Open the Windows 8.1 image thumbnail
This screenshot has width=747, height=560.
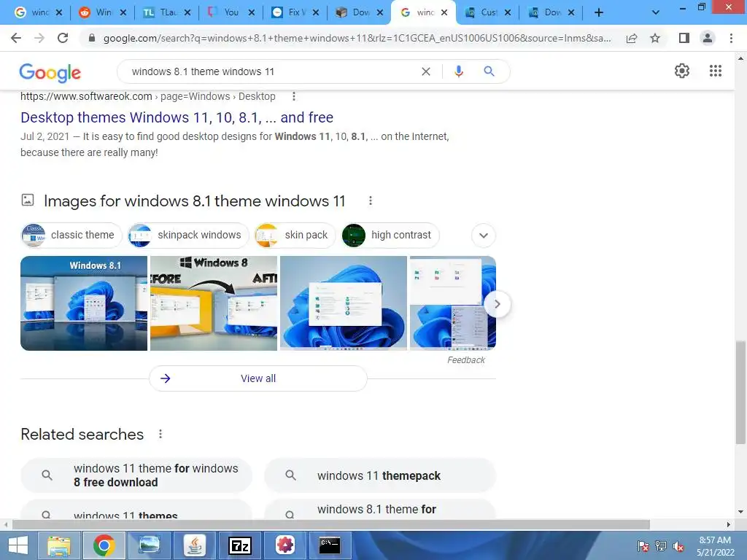pyautogui.click(x=84, y=303)
